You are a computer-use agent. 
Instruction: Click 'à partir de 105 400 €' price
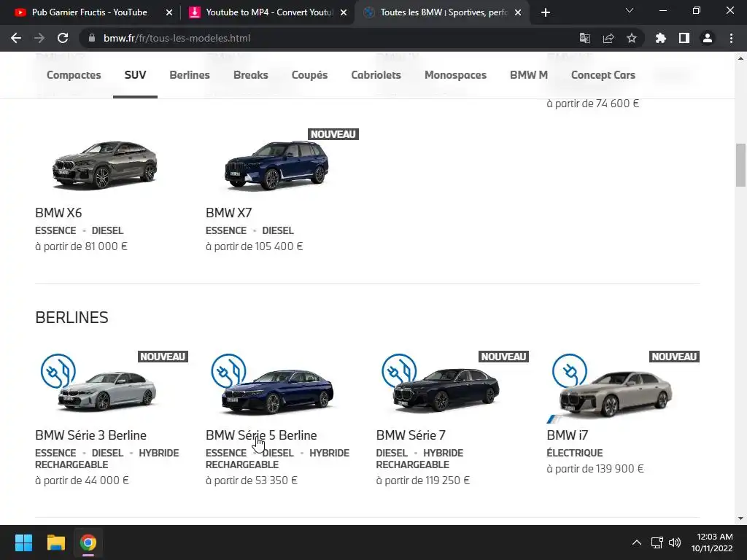click(255, 246)
